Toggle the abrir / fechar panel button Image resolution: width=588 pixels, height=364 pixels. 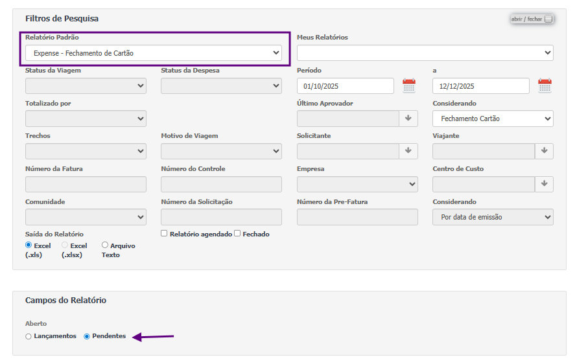click(x=532, y=19)
